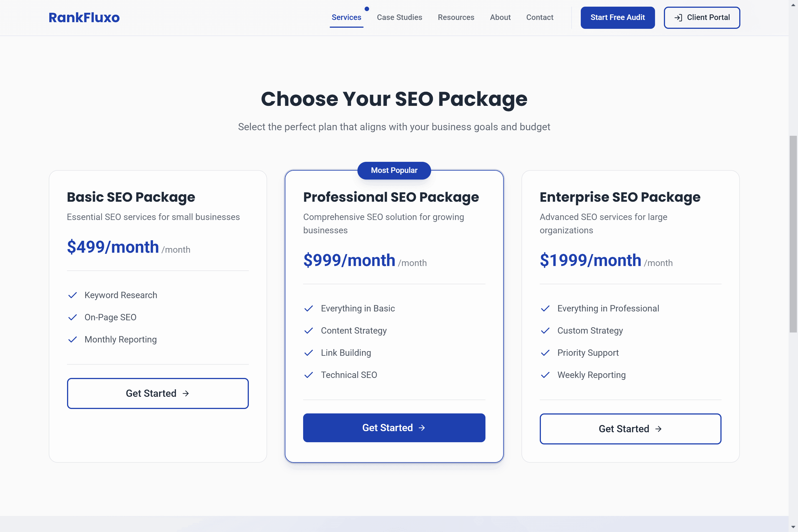Click the Client Portal login arrow icon
The width and height of the screenshot is (798, 532).
(678, 18)
